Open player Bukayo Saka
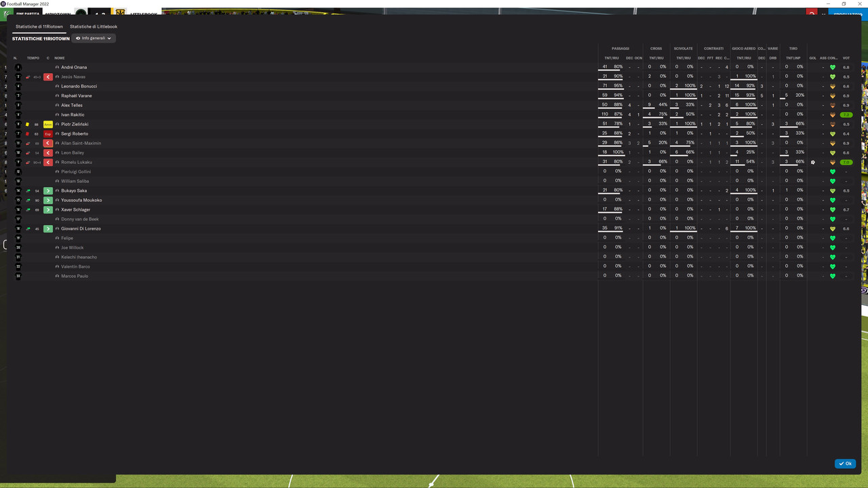868x488 pixels. tap(74, 191)
